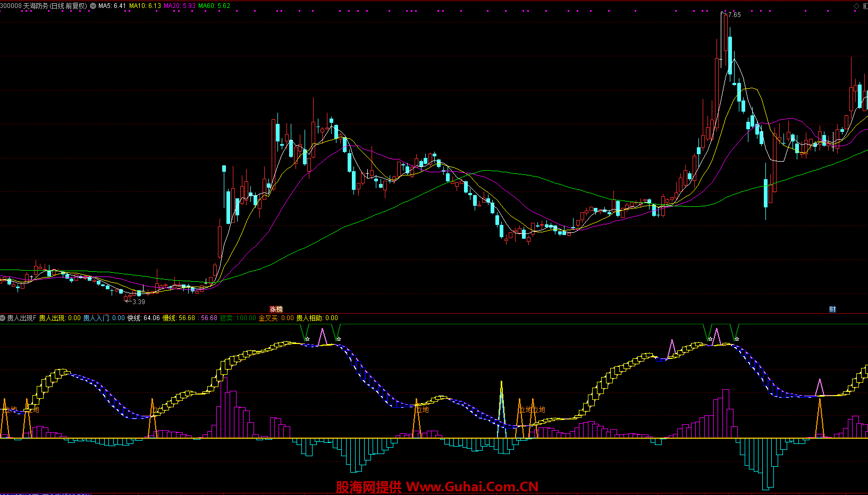Open the main chart indicator dropdown arrow
868x495 pixels.
tap(94, 6)
